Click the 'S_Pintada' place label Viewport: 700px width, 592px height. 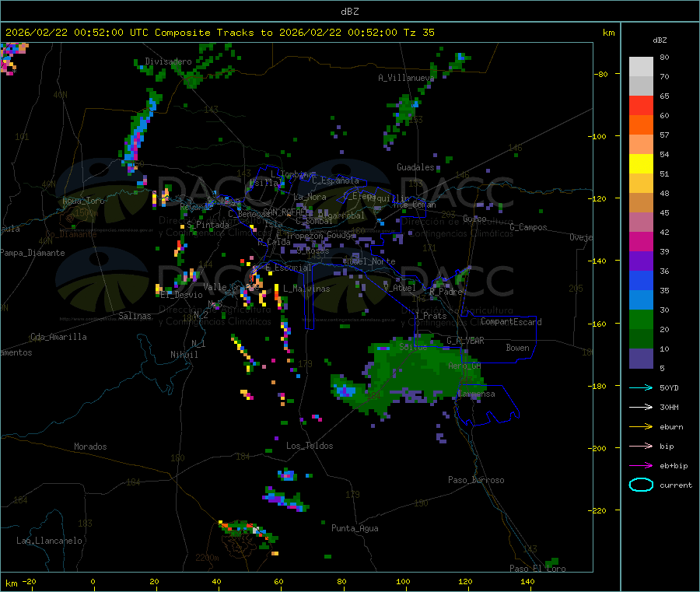pos(208,225)
